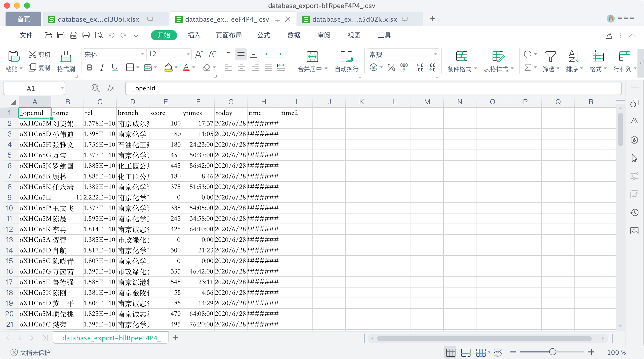Open the font name dropdown
Image resolution: width=644 pixels, height=359 pixels.
[142, 54]
